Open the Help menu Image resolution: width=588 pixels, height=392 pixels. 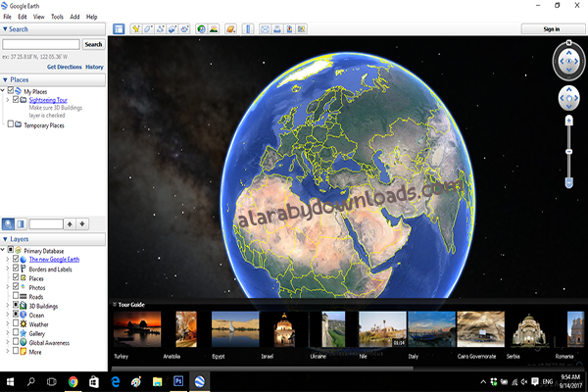click(91, 17)
